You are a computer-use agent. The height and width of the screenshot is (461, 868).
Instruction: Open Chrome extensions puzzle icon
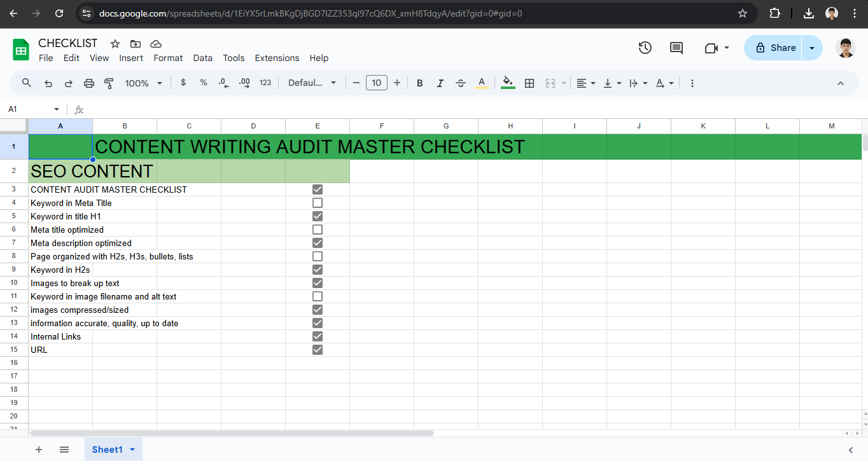[775, 13]
